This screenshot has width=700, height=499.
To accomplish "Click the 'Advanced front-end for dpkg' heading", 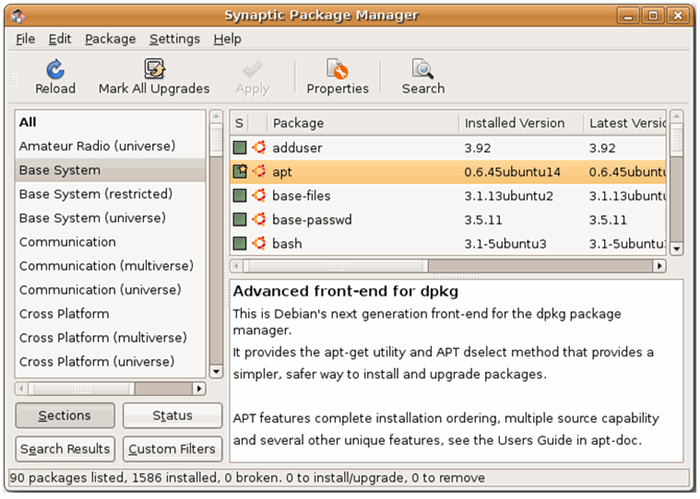I will tap(346, 291).
